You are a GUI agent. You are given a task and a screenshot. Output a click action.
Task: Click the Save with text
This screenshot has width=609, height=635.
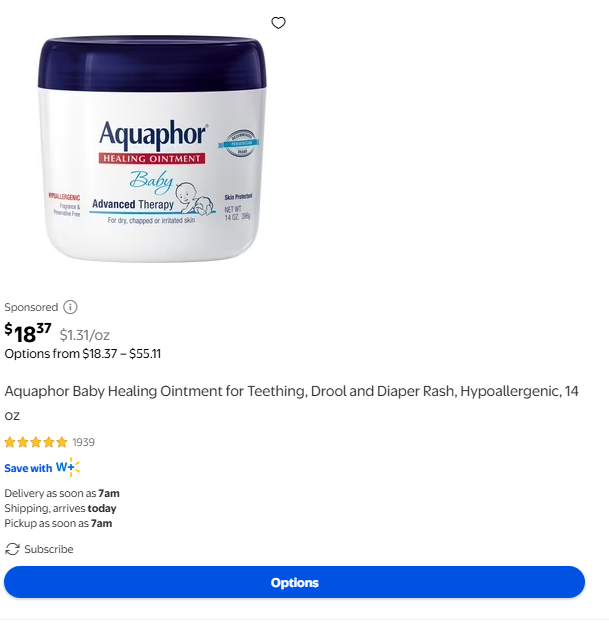(x=28, y=468)
